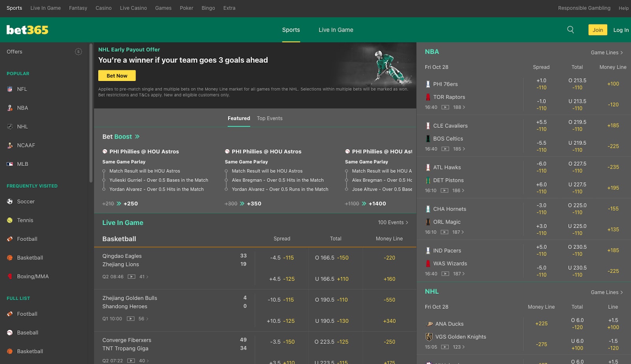Toggle the stream icon for Ducks vs Golden Knights
Viewport: 631px width, 364px height.
445,347
